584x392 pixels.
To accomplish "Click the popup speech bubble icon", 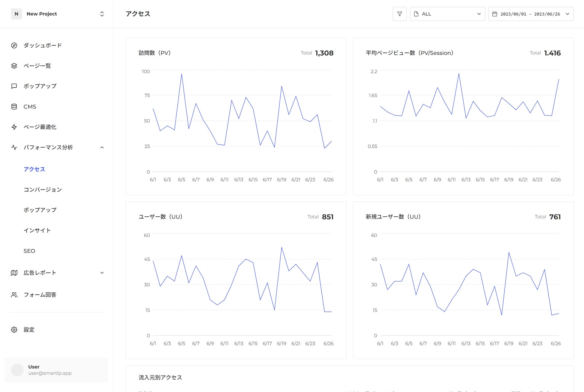I will [x=14, y=86].
